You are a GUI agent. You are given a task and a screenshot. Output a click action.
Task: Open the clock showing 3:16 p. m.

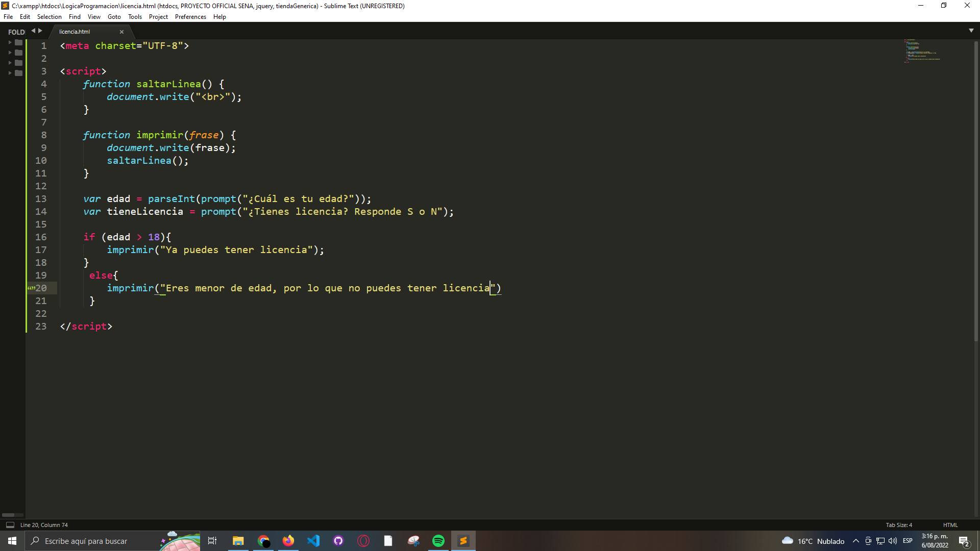[x=935, y=541]
